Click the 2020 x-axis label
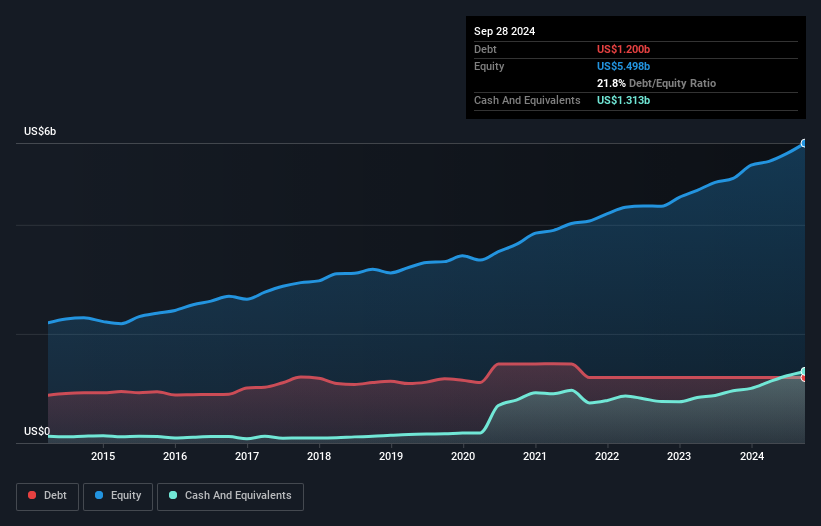 (x=463, y=457)
